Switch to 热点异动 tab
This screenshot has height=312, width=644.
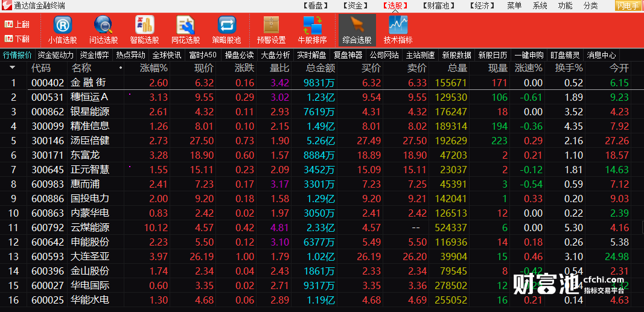tap(130, 56)
